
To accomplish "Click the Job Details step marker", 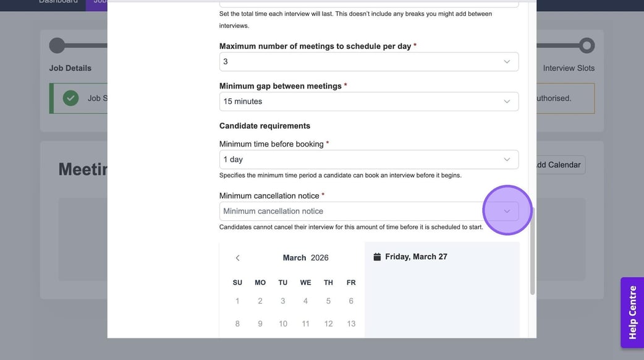I will 57,45.
